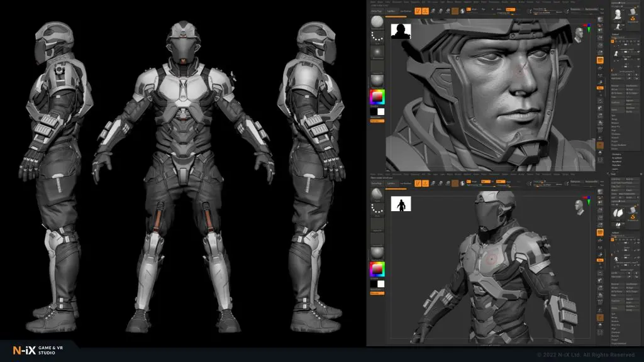Click the silhouette reference thumbnail in top viewport
Screen dimensions: 644x362
pyautogui.click(x=401, y=31)
